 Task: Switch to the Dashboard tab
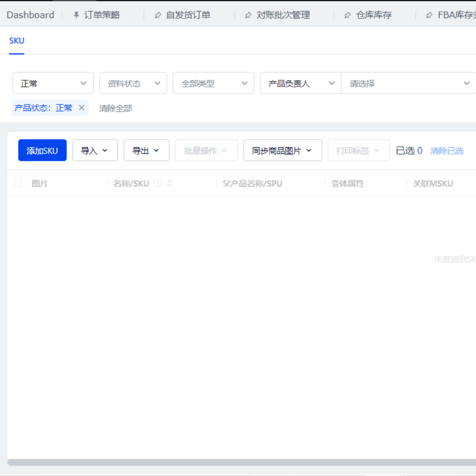point(30,15)
